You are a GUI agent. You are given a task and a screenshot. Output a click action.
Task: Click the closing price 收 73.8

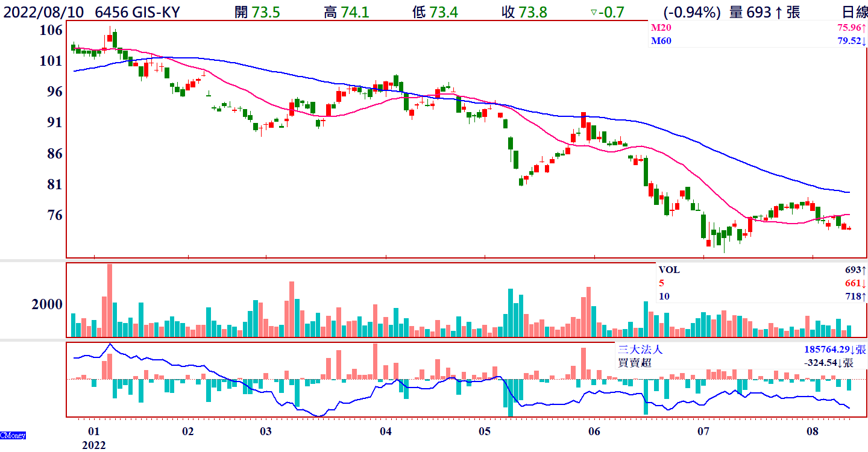(524, 12)
